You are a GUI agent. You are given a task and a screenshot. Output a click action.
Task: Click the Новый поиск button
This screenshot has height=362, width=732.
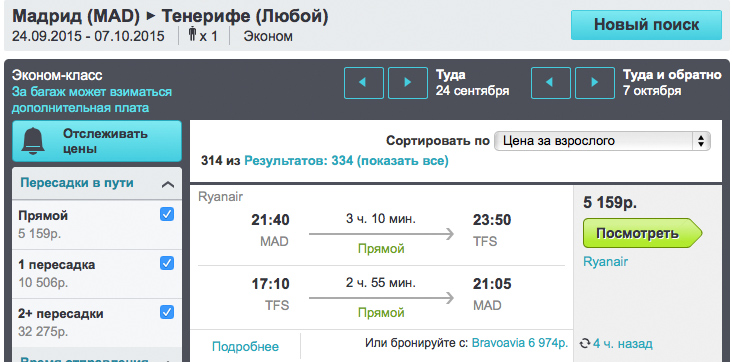click(646, 25)
